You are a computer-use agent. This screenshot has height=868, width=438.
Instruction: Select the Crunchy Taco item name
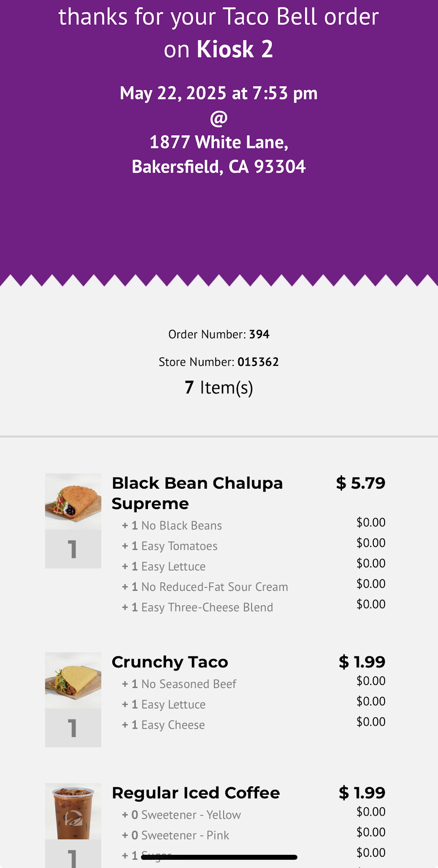[x=170, y=662]
